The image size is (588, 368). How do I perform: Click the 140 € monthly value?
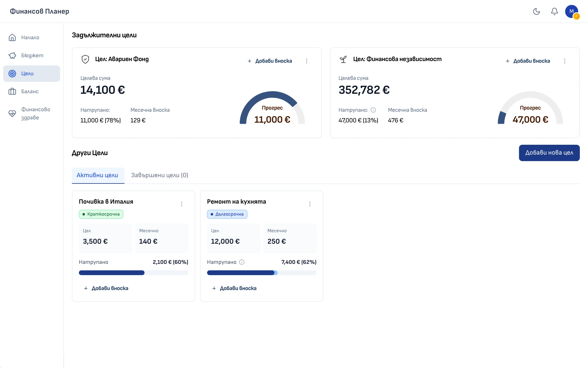coord(148,241)
